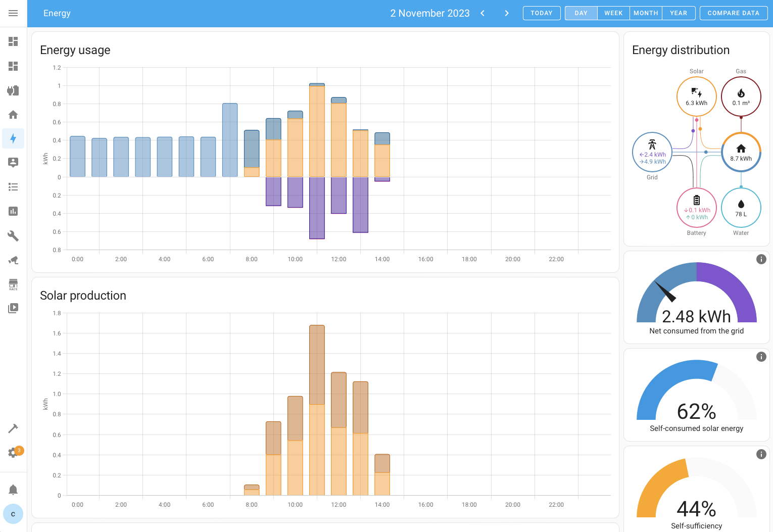Viewport: 773px width, 532px height.
Task: Go to previous day with left chevron
Action: pos(482,13)
